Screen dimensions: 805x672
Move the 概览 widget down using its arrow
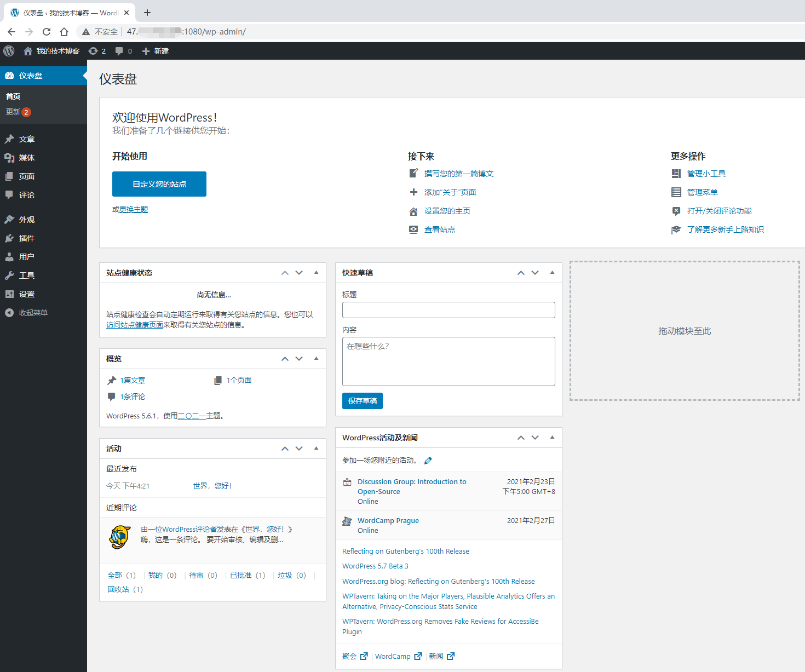point(299,358)
